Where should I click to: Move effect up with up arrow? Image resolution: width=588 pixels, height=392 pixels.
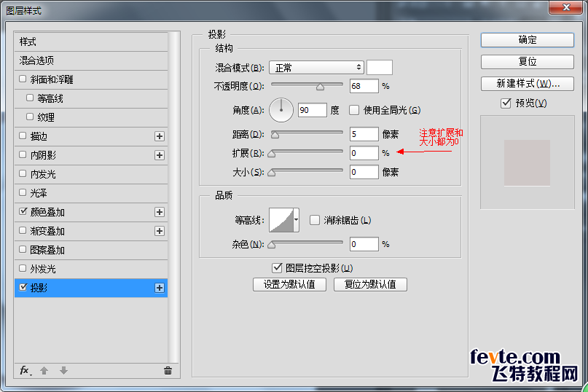tap(44, 371)
